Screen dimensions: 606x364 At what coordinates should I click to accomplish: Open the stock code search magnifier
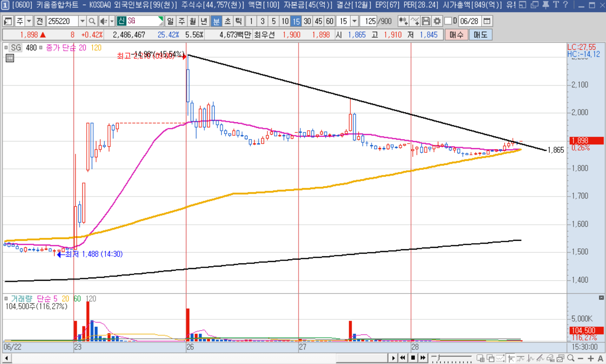[x=92, y=22]
